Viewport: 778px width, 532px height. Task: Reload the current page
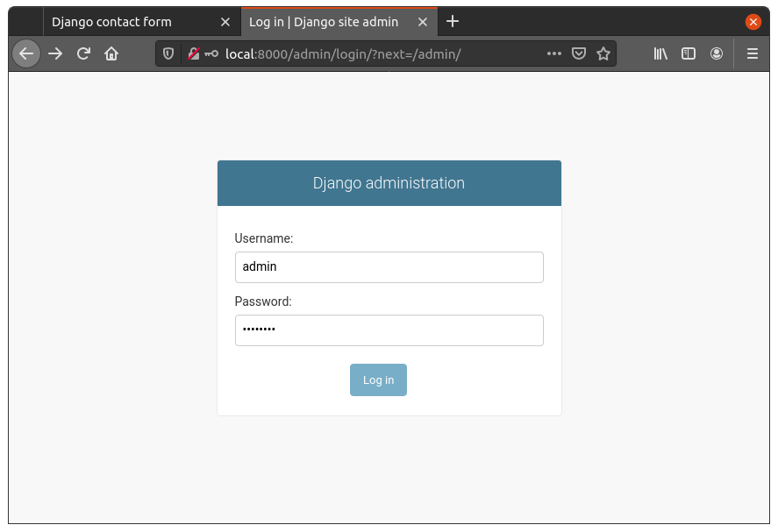[83, 53]
